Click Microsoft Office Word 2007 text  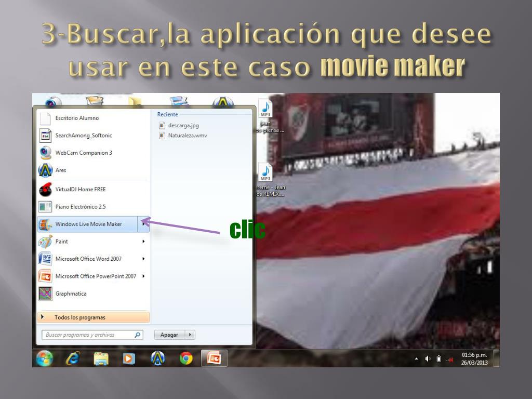click(88, 259)
